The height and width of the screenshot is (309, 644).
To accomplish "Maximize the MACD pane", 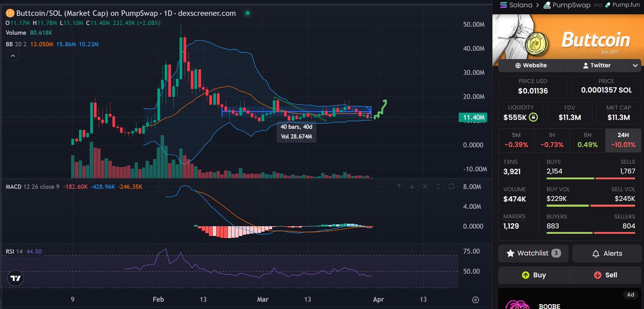I will [451, 186].
